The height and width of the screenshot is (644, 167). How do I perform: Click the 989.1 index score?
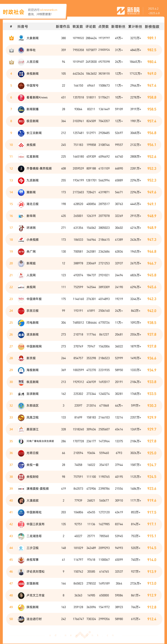point(152,38)
